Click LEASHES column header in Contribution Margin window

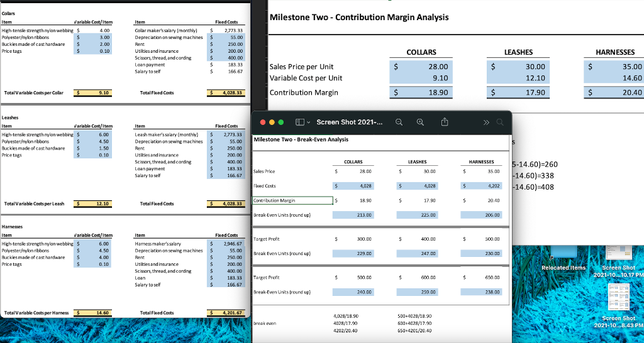(518, 52)
